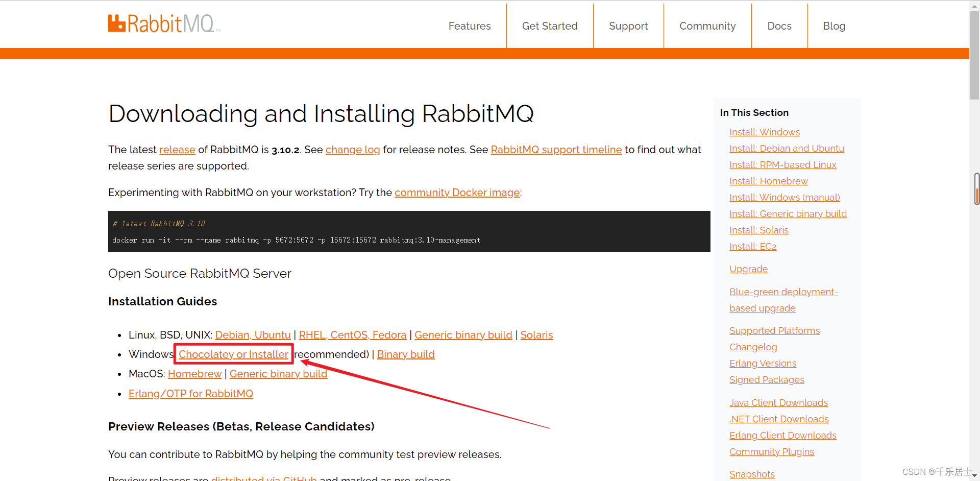Click the docker run command text

click(x=296, y=240)
